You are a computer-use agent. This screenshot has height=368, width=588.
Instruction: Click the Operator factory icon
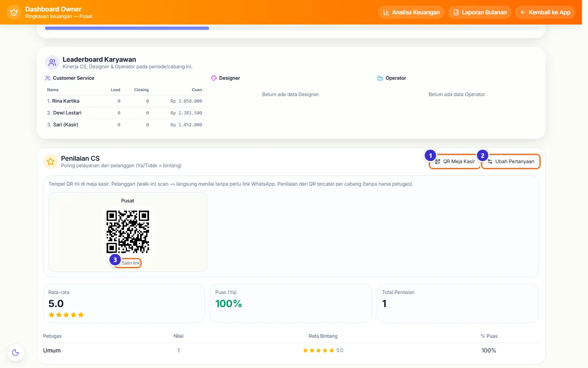pyautogui.click(x=380, y=78)
